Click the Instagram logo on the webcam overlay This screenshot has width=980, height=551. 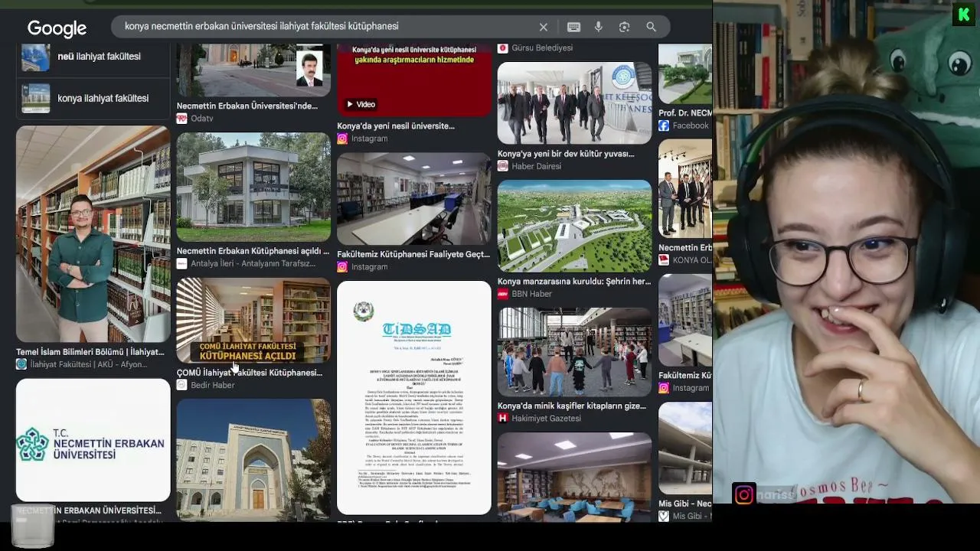coord(744,494)
